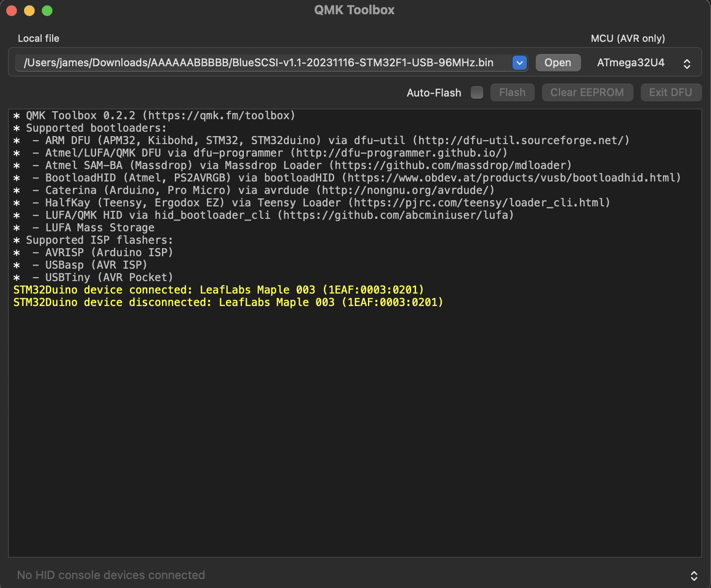Click the 'Supported bootloaders:' log line

coord(90,128)
